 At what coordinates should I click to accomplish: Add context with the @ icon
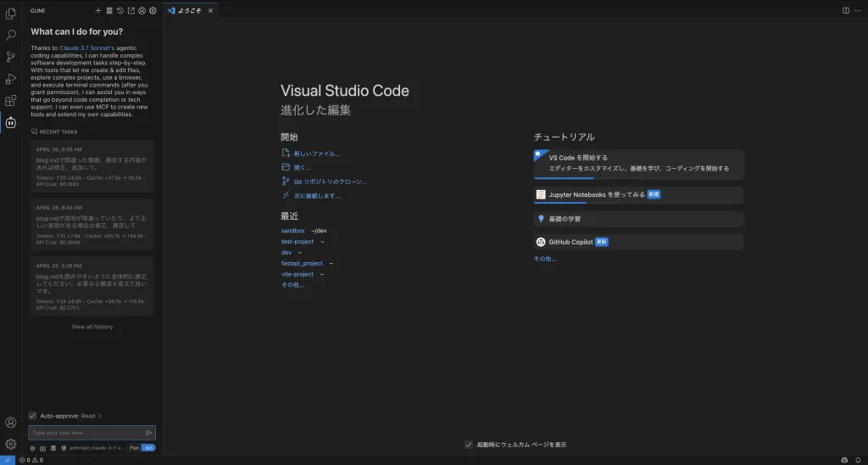(33, 448)
